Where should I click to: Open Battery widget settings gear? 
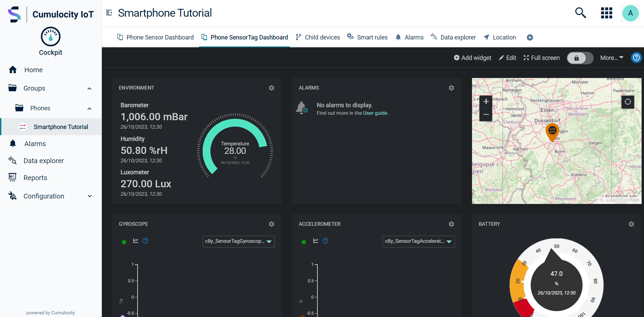point(631,224)
